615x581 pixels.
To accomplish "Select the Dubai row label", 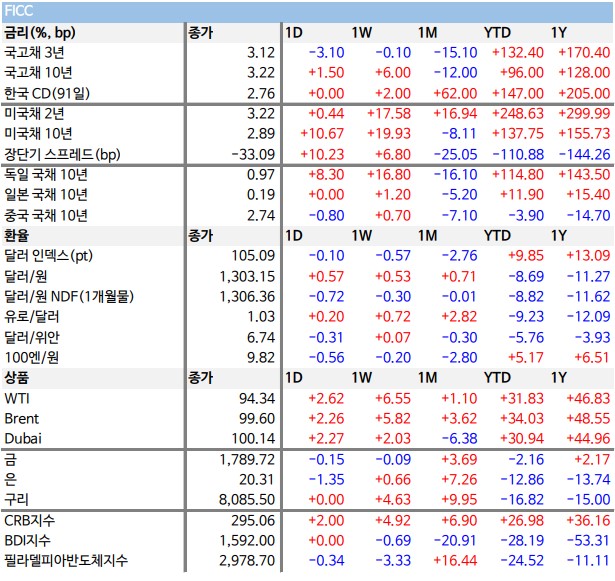I will coord(23,439).
